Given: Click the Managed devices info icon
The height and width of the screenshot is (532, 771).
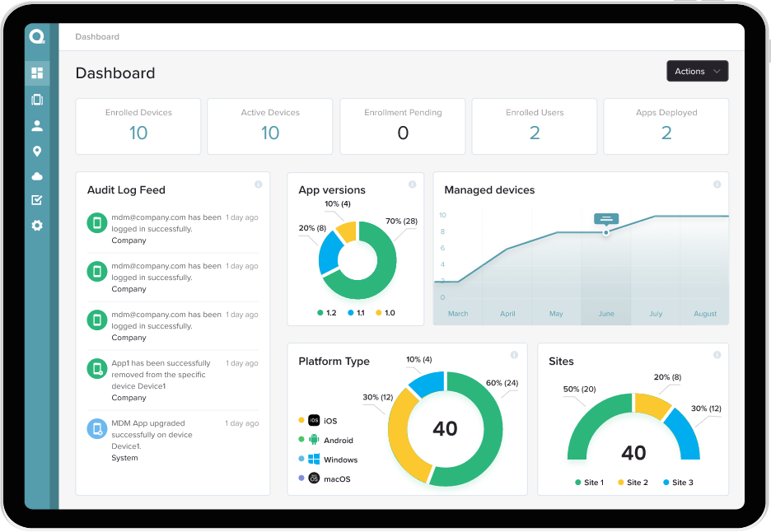Looking at the screenshot, I should pos(717,184).
